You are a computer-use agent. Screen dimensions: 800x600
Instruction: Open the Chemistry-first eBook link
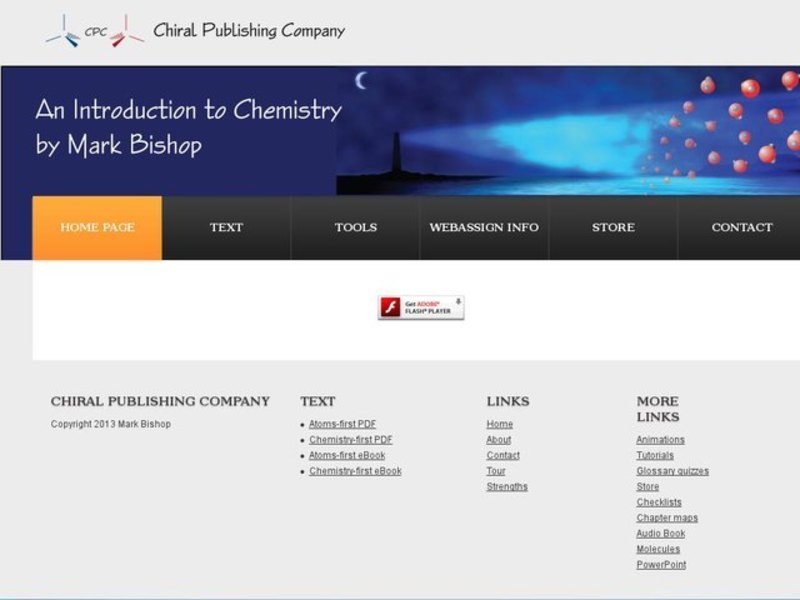coord(356,470)
